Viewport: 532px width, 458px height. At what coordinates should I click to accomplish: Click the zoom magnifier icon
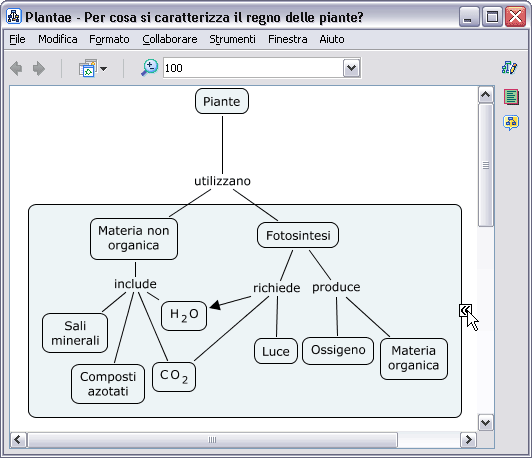click(x=150, y=68)
